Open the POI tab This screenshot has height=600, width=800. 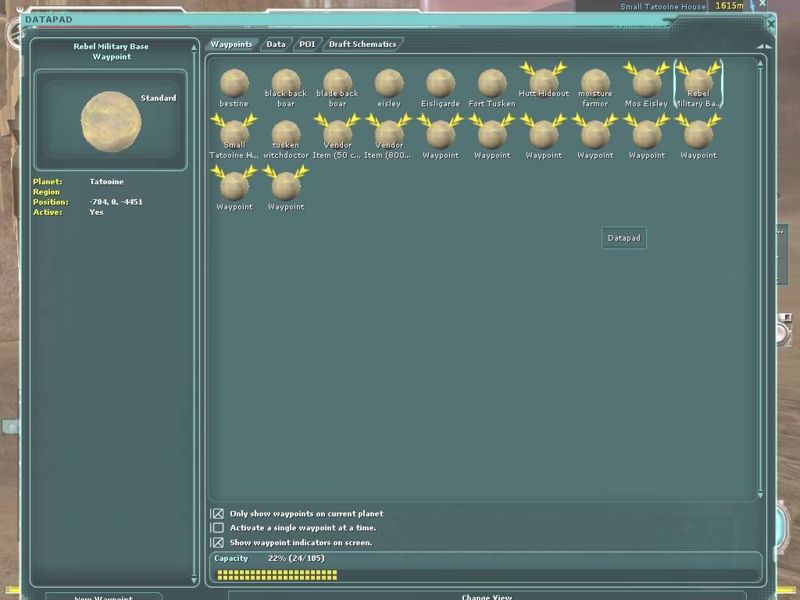point(307,44)
